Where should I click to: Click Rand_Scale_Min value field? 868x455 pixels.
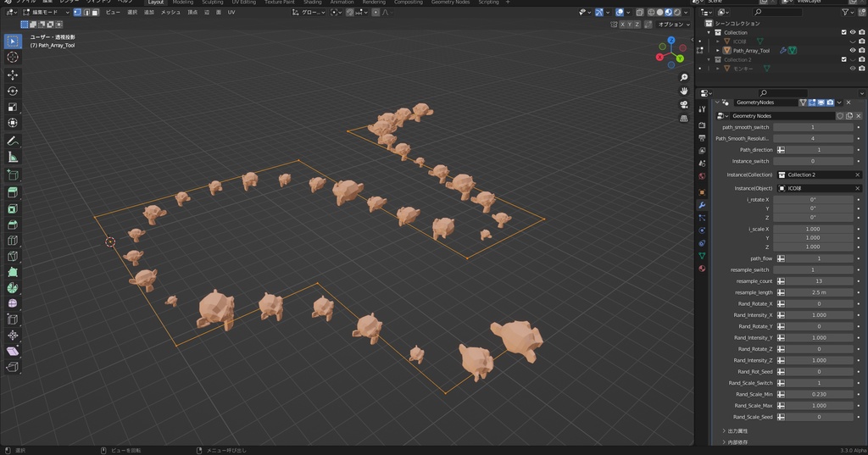point(820,394)
